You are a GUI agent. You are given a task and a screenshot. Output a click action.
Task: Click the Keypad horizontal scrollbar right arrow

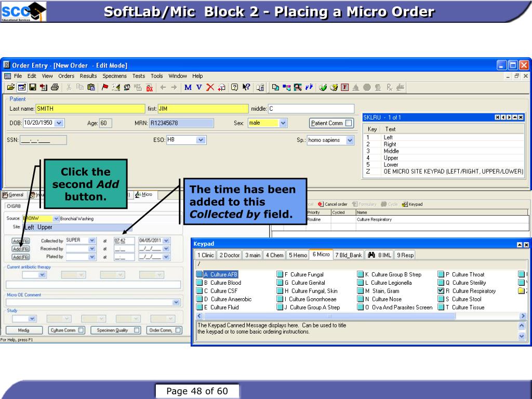523,316
